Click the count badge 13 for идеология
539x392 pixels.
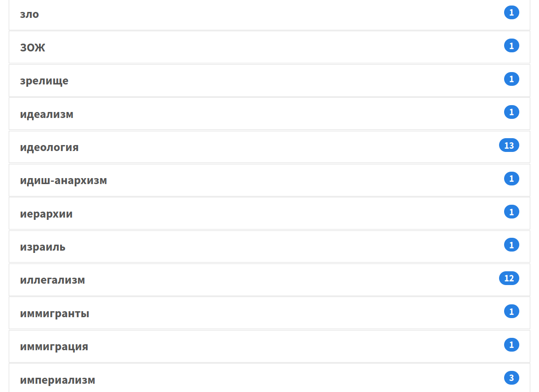[509, 146]
